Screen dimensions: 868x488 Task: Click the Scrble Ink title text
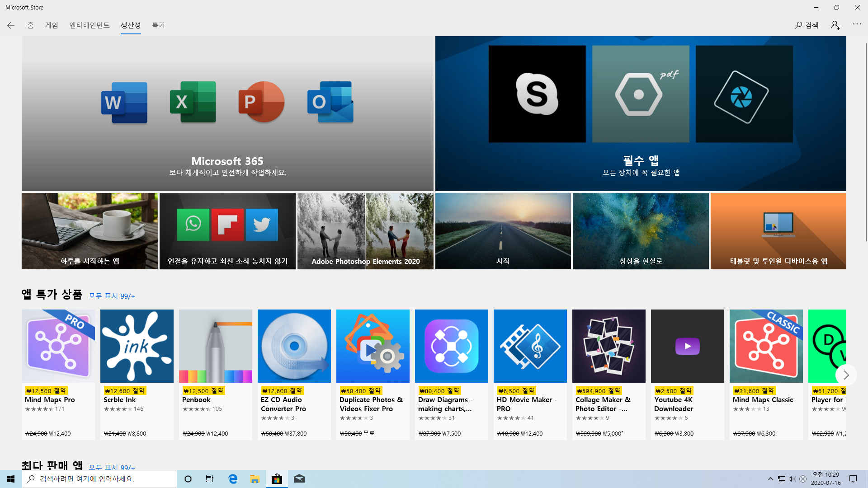point(119,400)
